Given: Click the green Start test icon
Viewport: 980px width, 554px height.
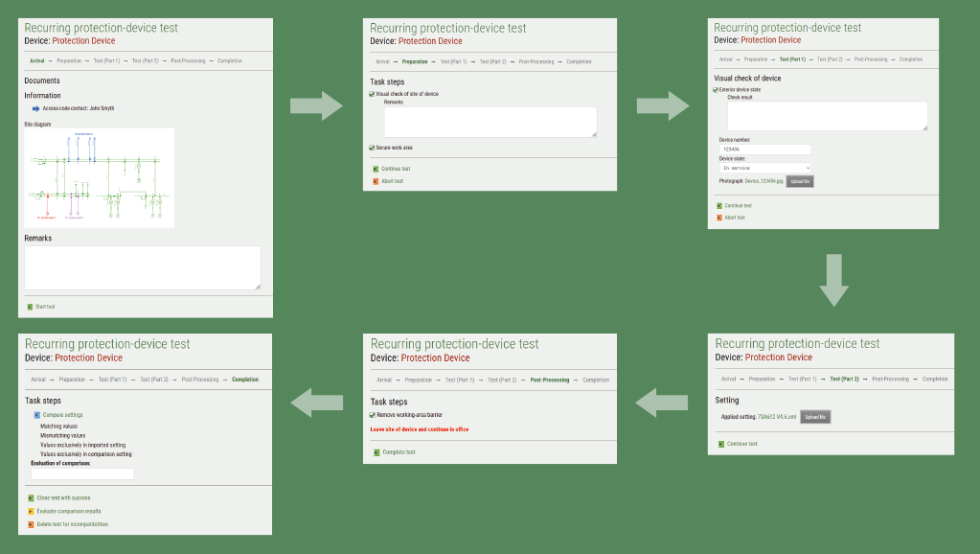Looking at the screenshot, I should coord(30,307).
